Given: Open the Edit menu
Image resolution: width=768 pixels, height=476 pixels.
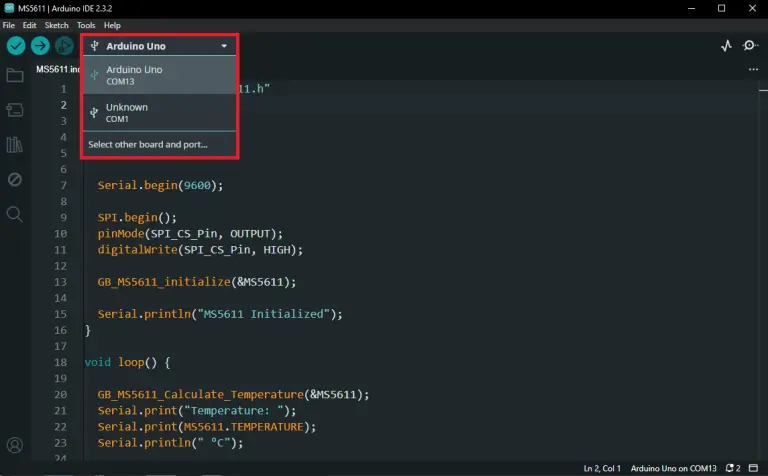Looking at the screenshot, I should 29,25.
